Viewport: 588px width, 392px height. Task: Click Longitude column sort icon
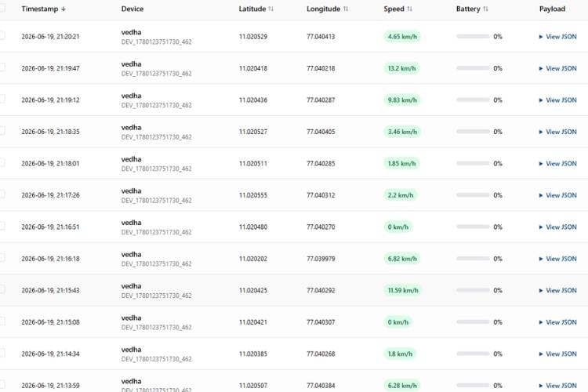click(x=346, y=9)
